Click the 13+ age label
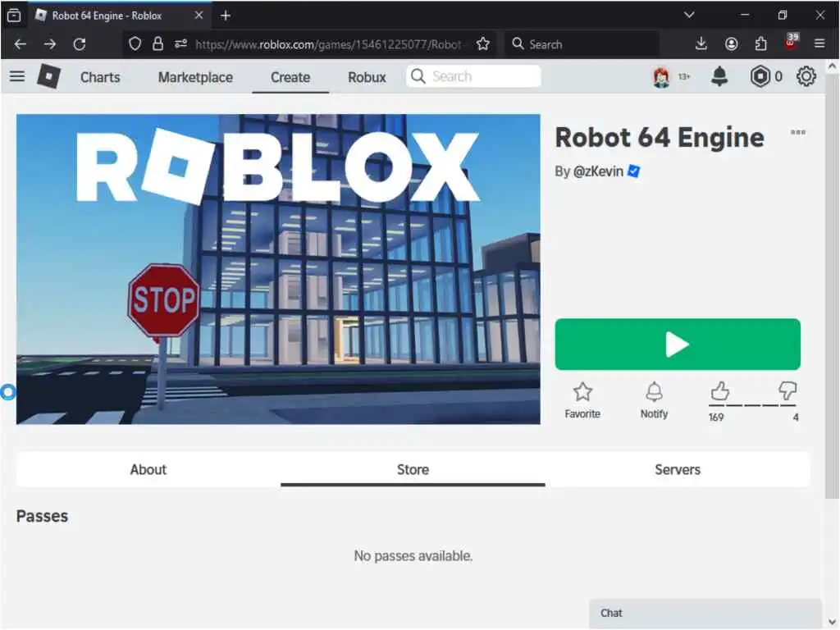The image size is (840, 630). tap(684, 77)
